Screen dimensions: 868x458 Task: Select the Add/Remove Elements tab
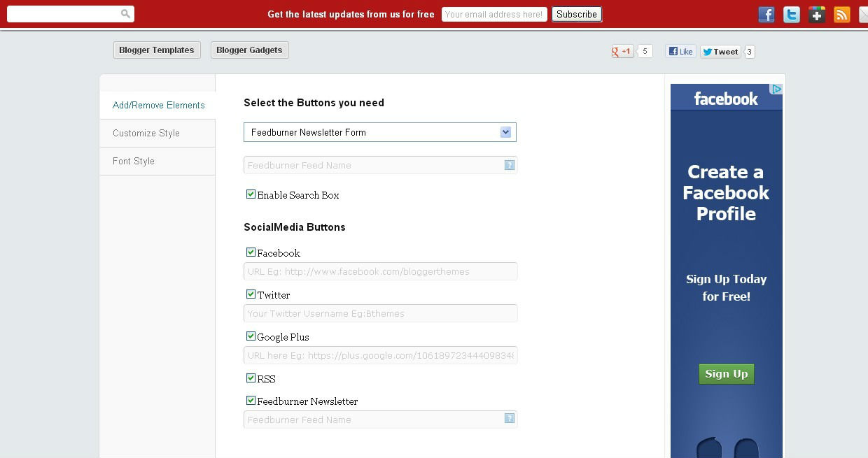tap(157, 105)
